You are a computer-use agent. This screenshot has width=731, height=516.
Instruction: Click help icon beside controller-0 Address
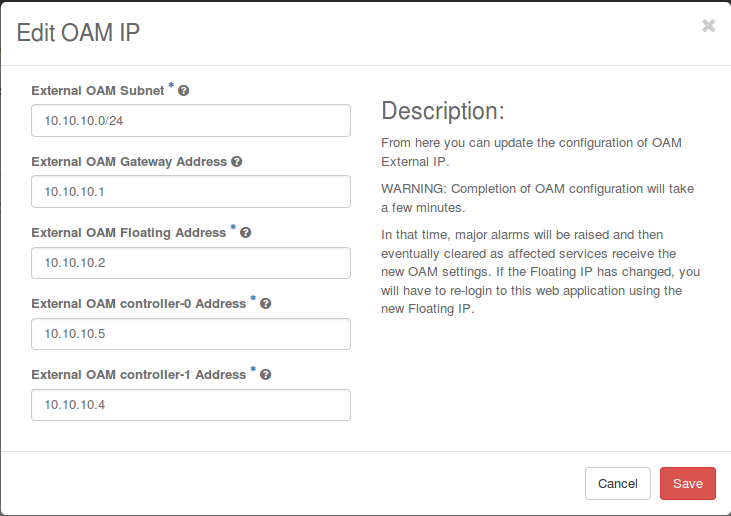(x=266, y=304)
